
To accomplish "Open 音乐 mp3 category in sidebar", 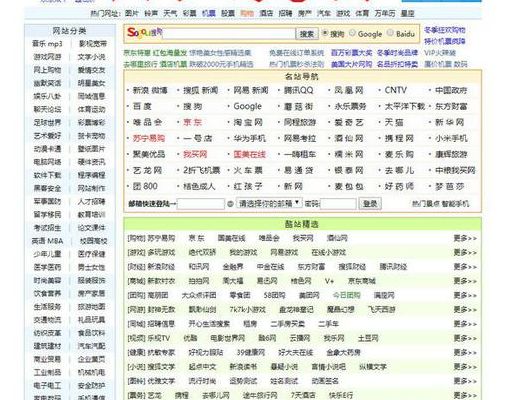I will click(x=47, y=44).
